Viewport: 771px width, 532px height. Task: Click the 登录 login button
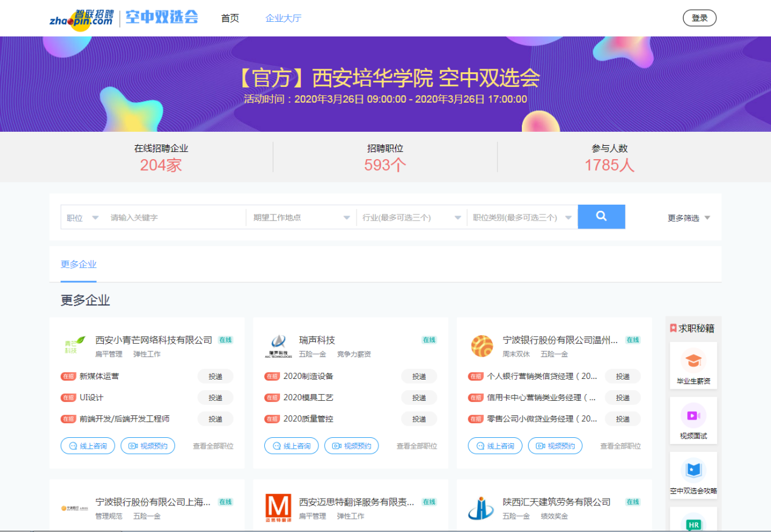coord(699,18)
